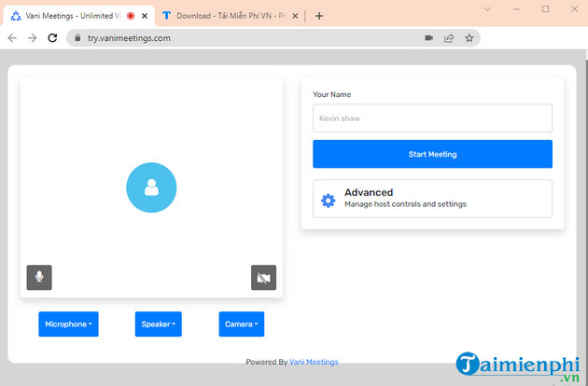This screenshot has height=386, width=588.
Task: Click the camera permission icon in address bar
Action: pos(429,38)
